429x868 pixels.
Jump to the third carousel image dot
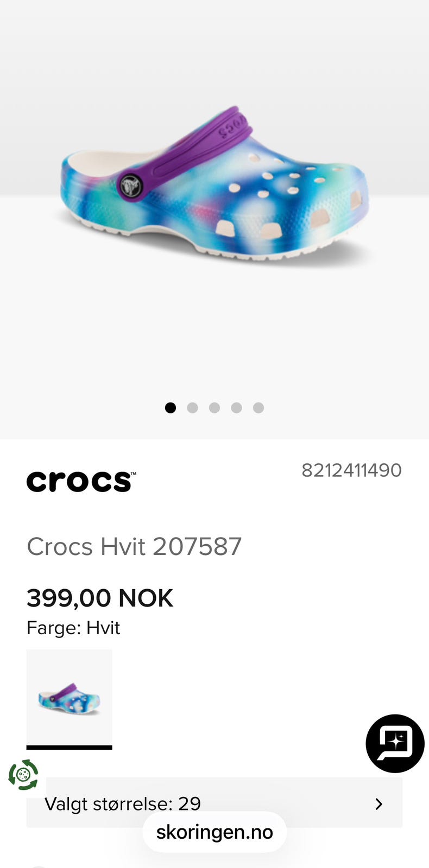click(x=214, y=407)
